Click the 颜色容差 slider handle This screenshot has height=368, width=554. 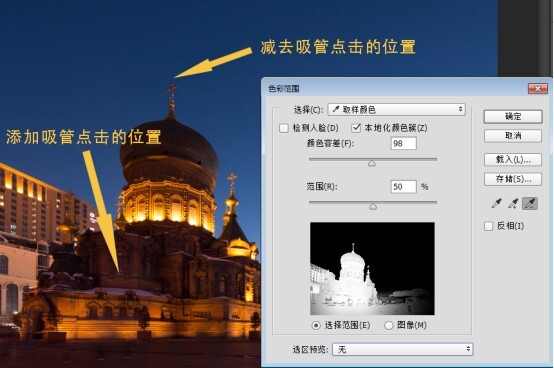point(372,163)
